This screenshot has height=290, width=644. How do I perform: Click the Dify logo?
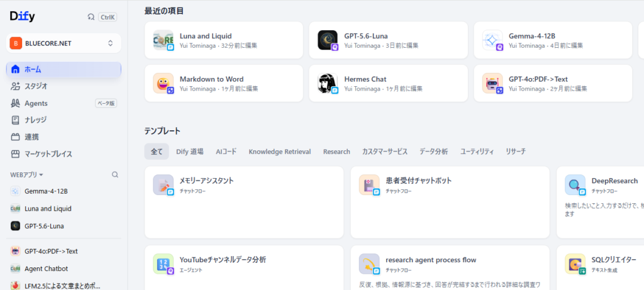coord(22,16)
